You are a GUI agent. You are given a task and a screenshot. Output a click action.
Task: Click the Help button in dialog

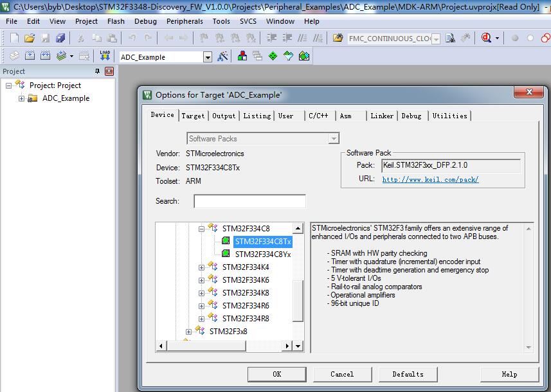[x=510, y=374]
